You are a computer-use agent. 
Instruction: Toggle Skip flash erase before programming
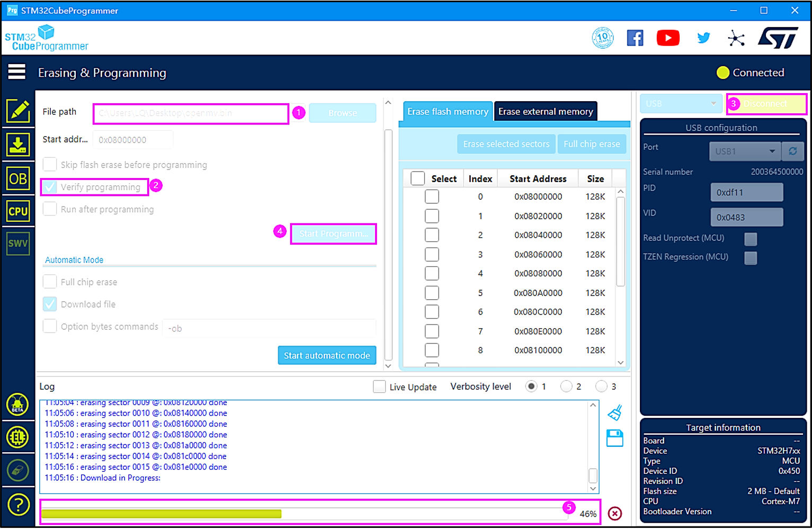pyautogui.click(x=50, y=165)
